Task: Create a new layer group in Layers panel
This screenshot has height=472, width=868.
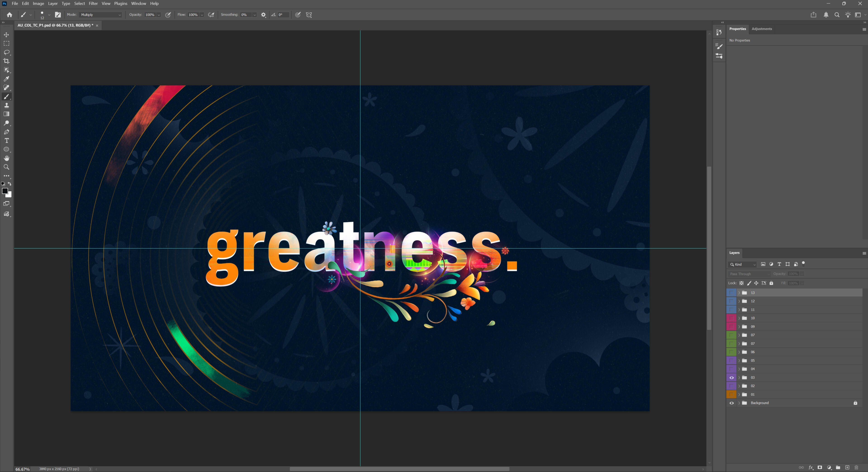Action: (x=838, y=467)
